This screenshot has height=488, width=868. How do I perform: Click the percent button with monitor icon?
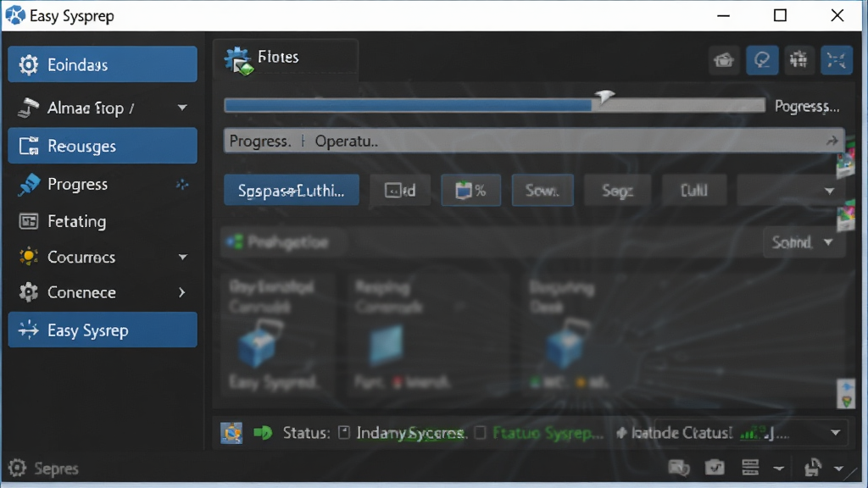(471, 191)
